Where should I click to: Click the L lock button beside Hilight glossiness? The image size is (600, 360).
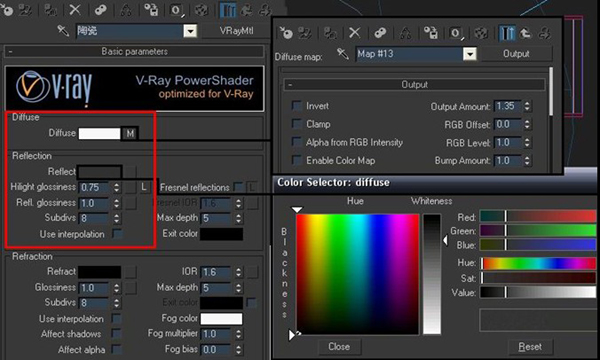[144, 187]
